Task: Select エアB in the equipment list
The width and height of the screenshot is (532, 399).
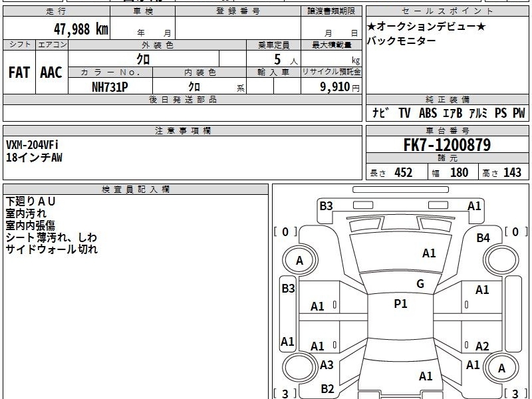Action: click(x=453, y=112)
